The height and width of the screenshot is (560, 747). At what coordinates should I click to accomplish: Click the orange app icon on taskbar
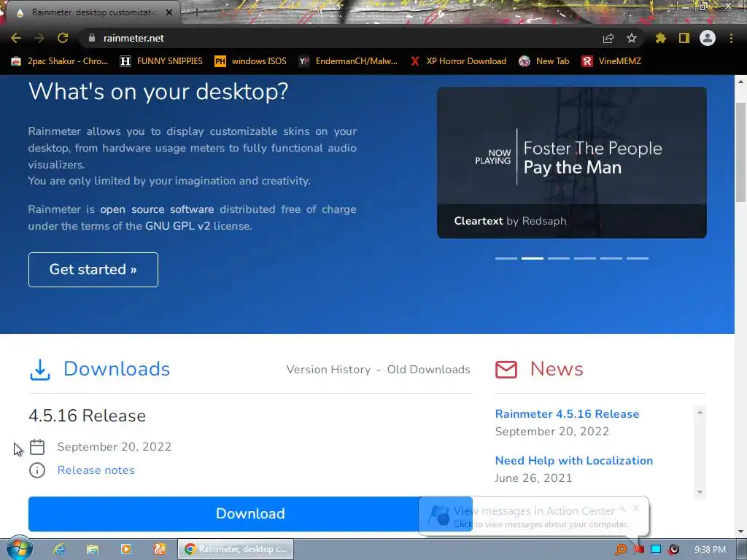click(x=160, y=549)
